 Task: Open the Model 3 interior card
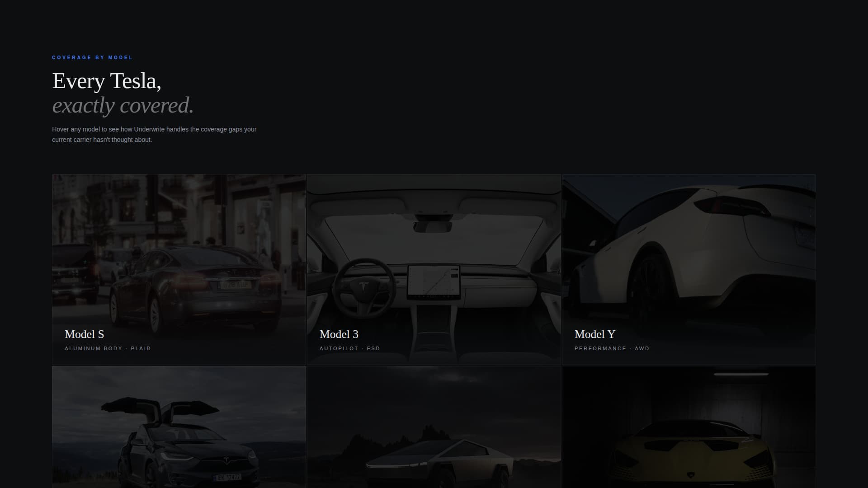(x=434, y=270)
